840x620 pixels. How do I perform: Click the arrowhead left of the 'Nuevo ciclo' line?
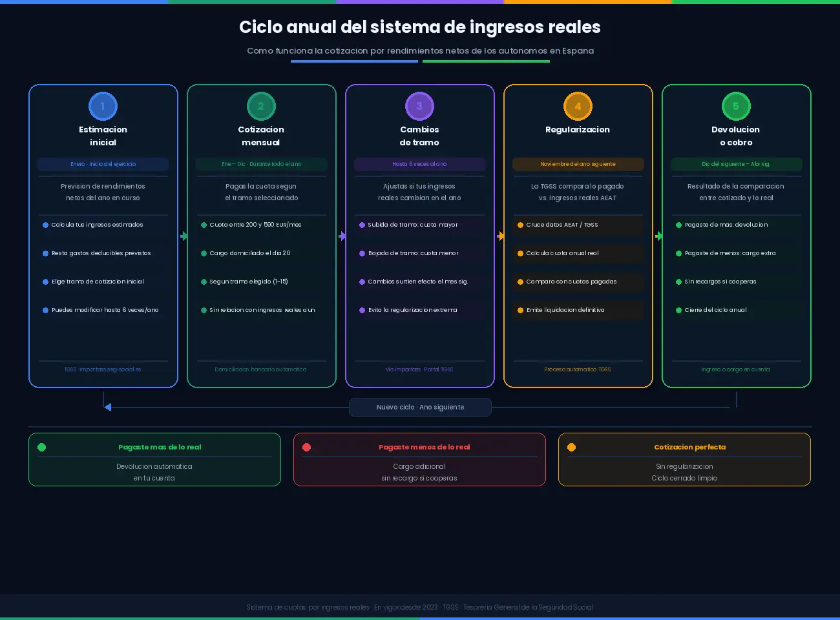point(108,407)
